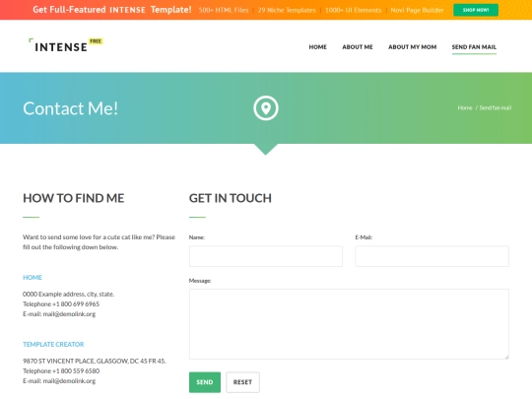532x399 pixels.
Task: Click the blue 'HOME' address heading
Action: coord(33,278)
